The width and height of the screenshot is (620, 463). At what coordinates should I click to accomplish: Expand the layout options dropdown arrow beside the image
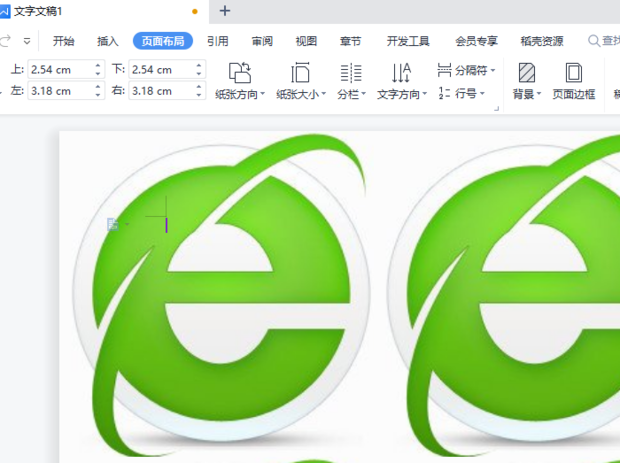127,225
